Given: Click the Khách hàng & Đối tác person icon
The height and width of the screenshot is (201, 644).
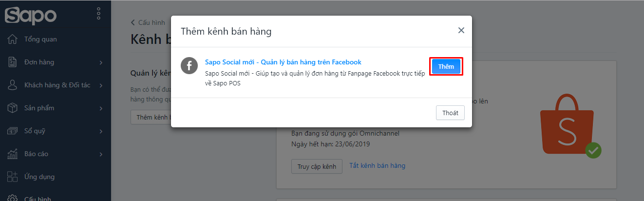Looking at the screenshot, I should 13,85.
